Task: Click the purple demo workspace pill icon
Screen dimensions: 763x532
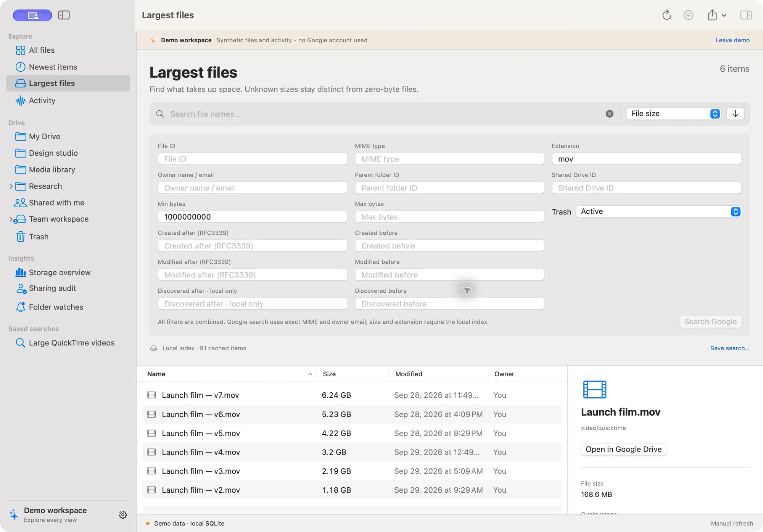Action: [32, 15]
